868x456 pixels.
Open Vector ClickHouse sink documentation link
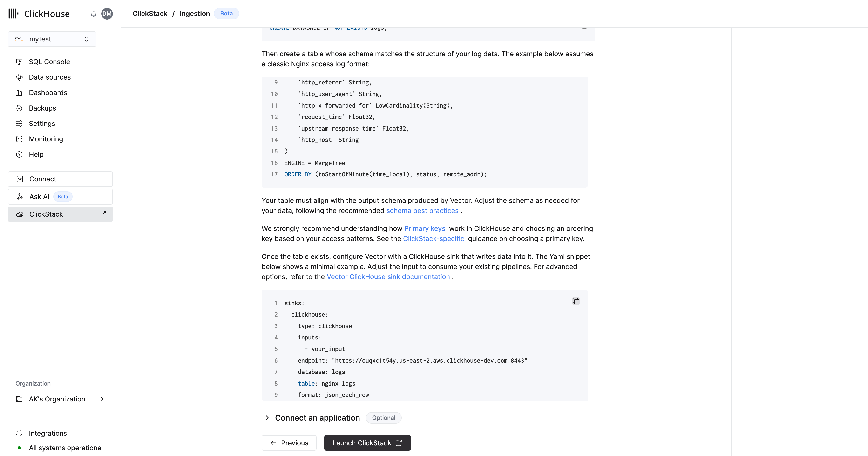388,277
